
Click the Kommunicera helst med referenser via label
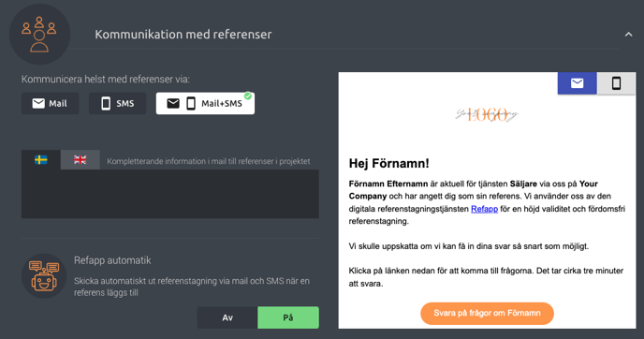pos(106,80)
